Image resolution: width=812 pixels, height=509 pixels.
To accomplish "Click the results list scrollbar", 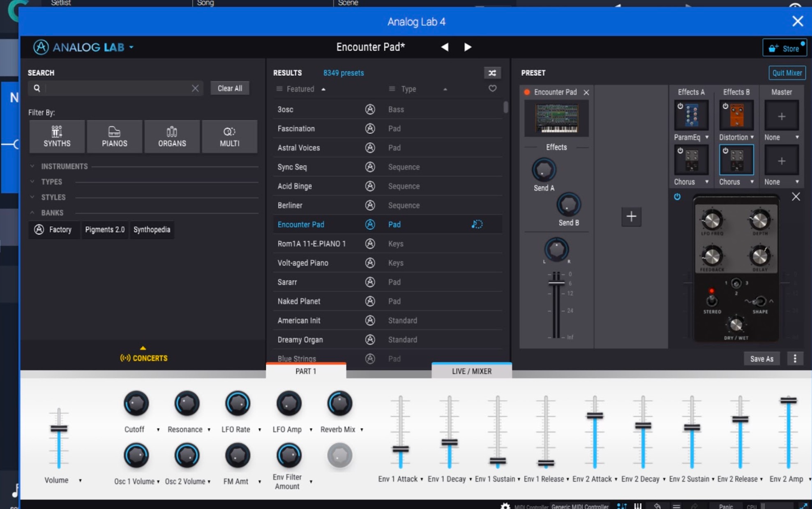I will (x=505, y=107).
